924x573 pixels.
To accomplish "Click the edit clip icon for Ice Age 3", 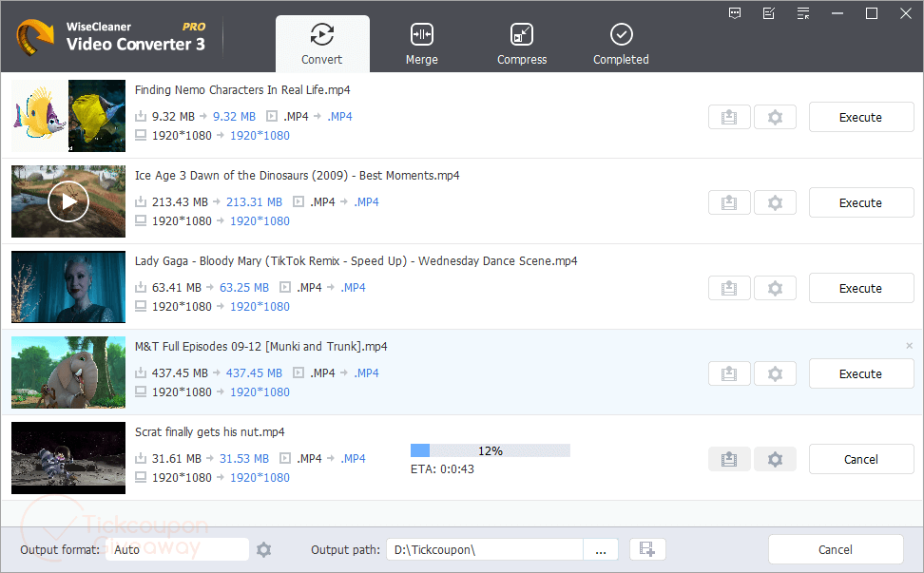I will (x=729, y=203).
